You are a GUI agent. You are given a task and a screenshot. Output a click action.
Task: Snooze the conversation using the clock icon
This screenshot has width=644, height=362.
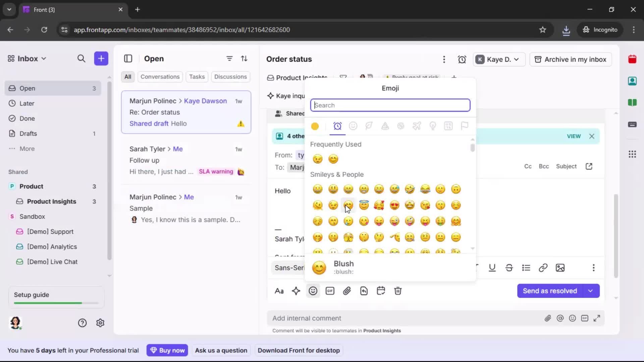click(462, 59)
